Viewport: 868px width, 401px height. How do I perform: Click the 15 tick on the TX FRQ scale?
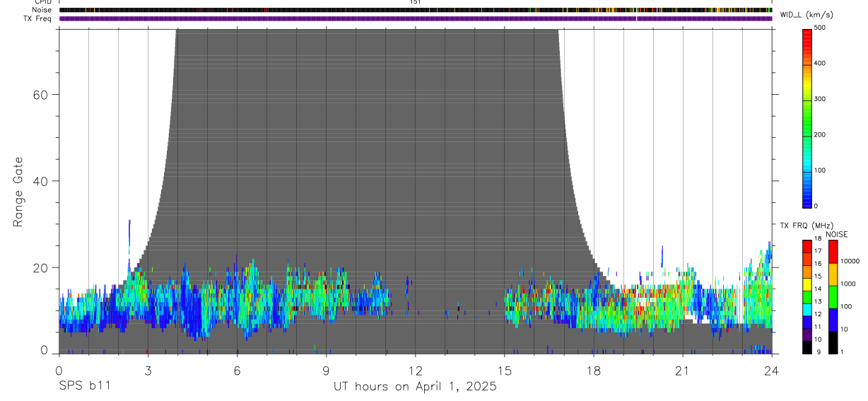[818, 277]
